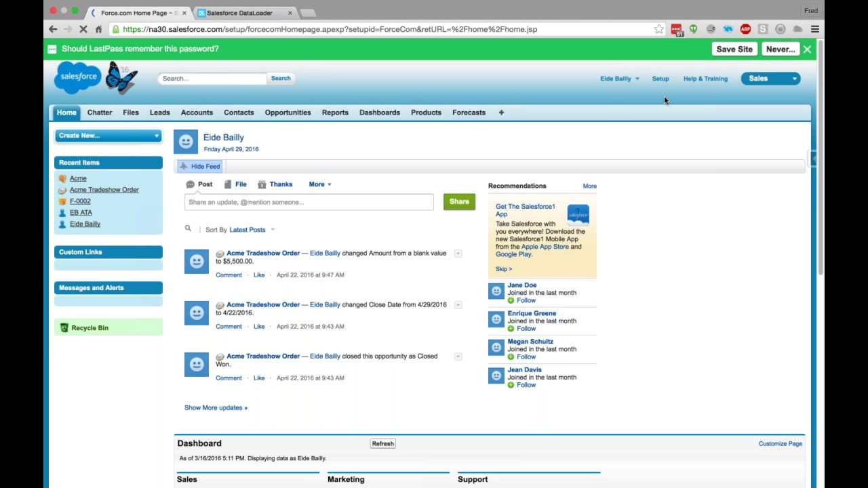Viewport: 868px width, 488px height.
Task: Click Enrique Greene's avatar icon
Action: [x=496, y=319]
